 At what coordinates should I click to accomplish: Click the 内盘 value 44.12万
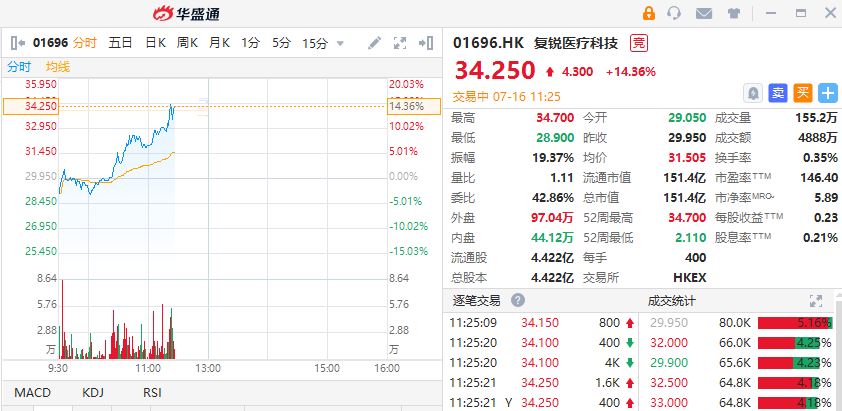click(x=552, y=237)
